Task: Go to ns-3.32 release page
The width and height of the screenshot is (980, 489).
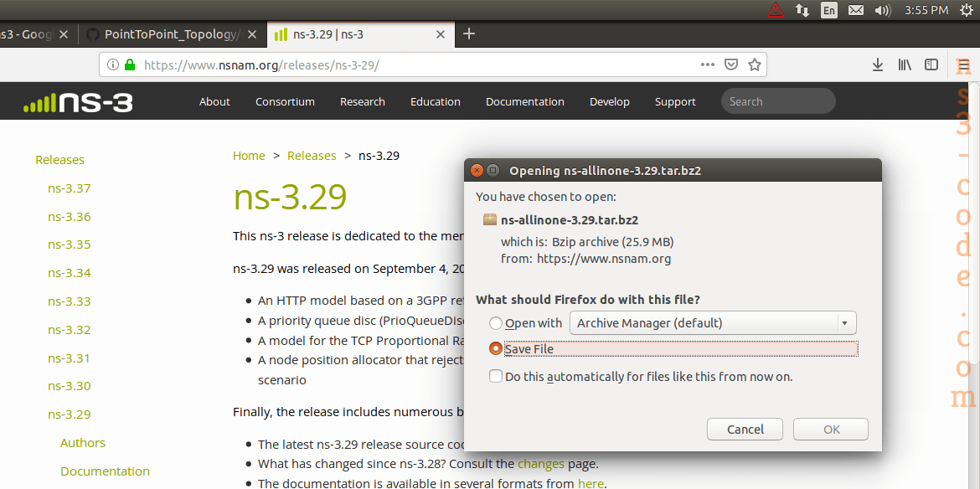Action: (x=70, y=330)
